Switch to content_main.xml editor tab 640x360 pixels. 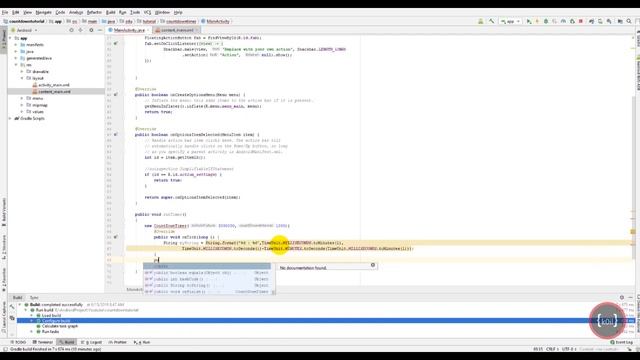click(x=177, y=30)
